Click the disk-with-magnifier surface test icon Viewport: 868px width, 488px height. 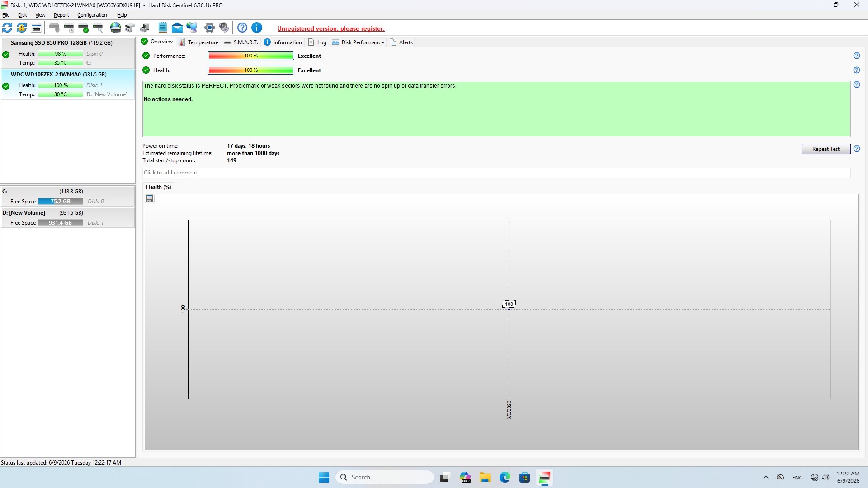tap(98, 28)
